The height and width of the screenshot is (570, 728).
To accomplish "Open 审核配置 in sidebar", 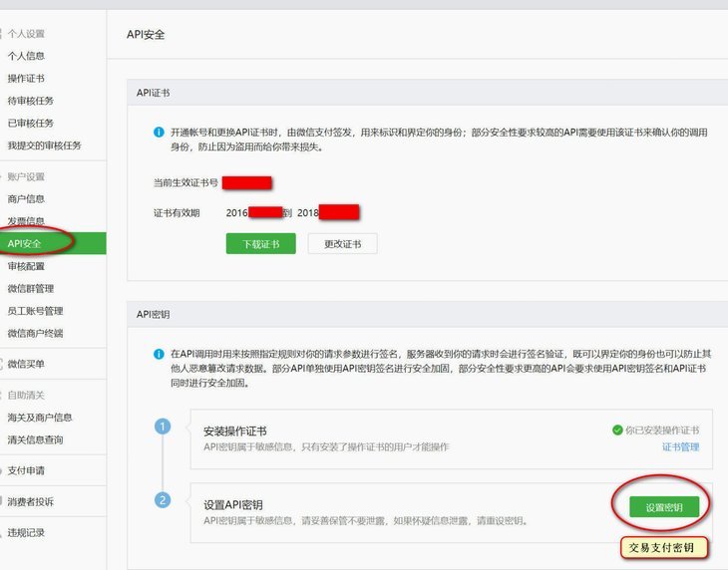I will pos(26,266).
